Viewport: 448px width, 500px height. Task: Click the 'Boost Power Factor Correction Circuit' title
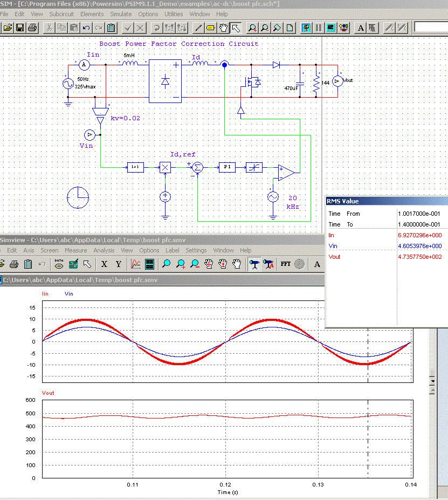point(179,44)
